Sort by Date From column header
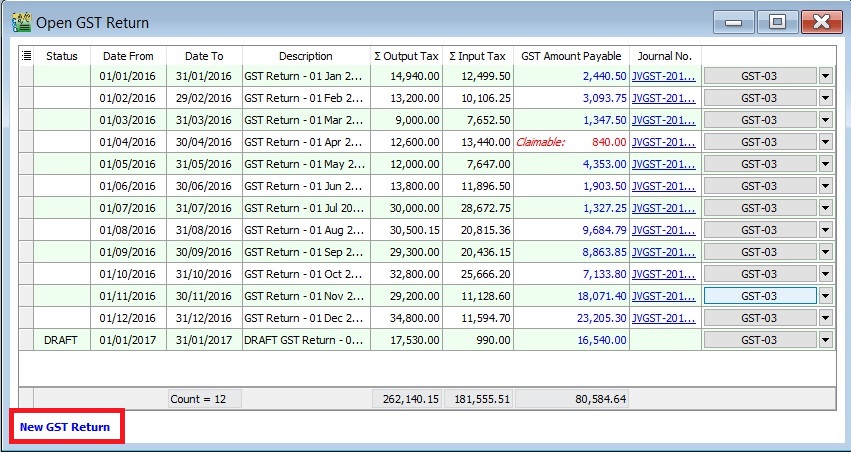 coord(128,56)
